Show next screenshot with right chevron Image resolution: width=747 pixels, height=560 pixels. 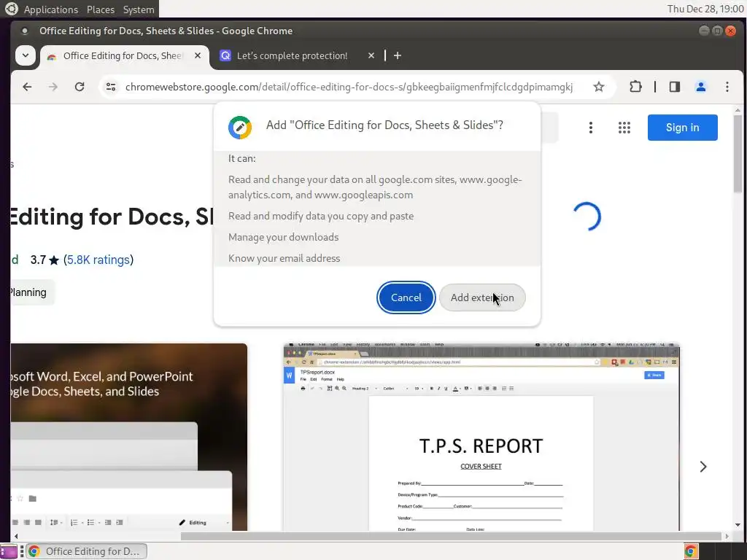(x=703, y=467)
